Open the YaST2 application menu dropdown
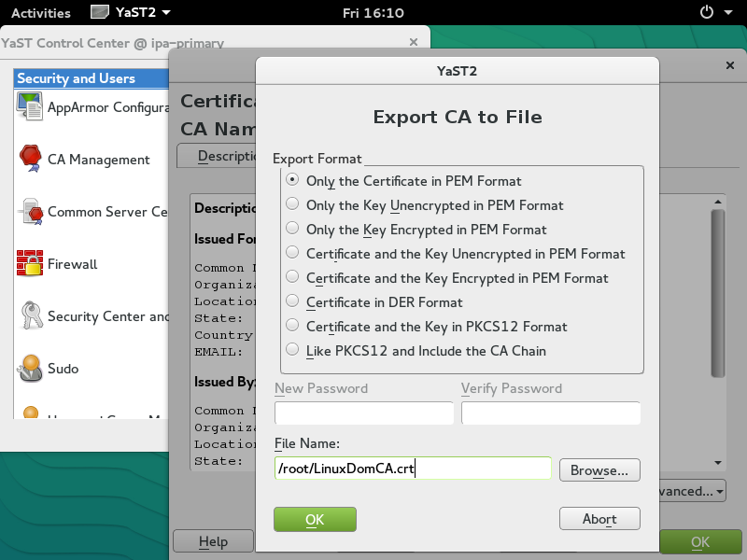747x560 pixels. [x=165, y=13]
